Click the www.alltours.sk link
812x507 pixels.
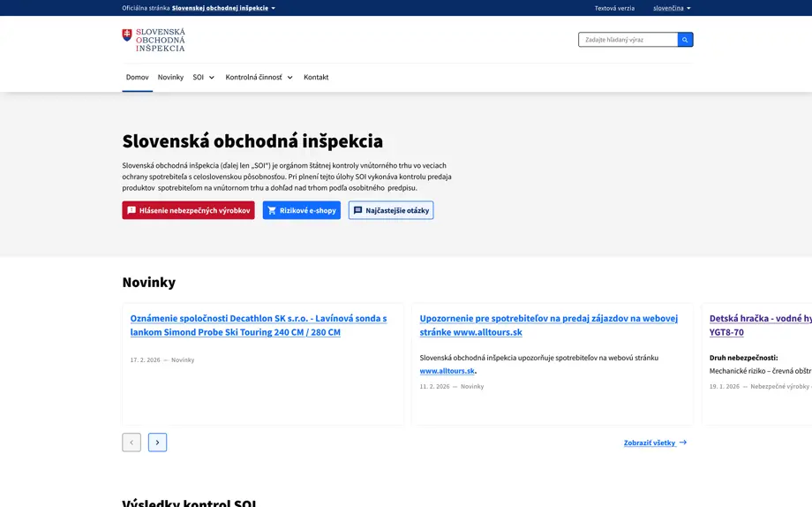pyautogui.click(x=447, y=371)
